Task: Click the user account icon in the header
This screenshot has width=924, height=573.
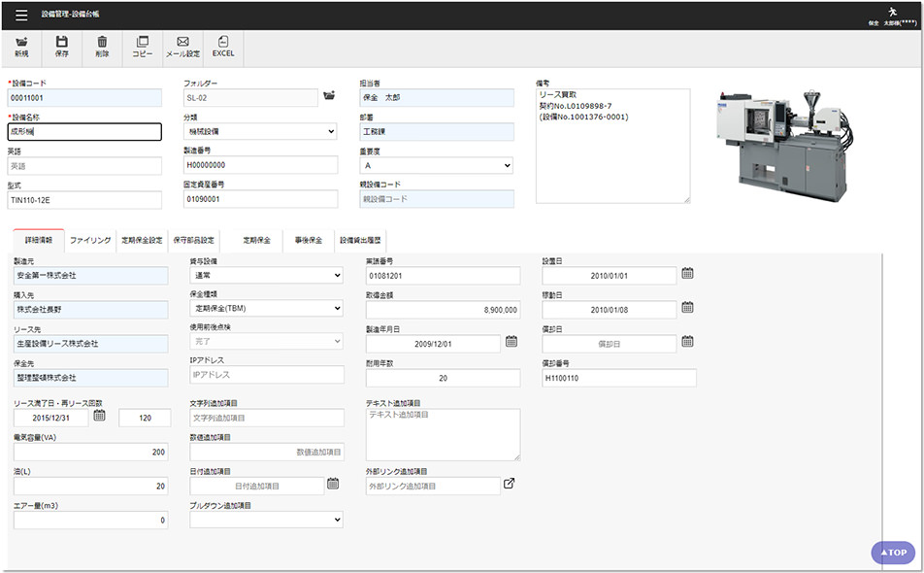Action: pyautogui.click(x=892, y=13)
